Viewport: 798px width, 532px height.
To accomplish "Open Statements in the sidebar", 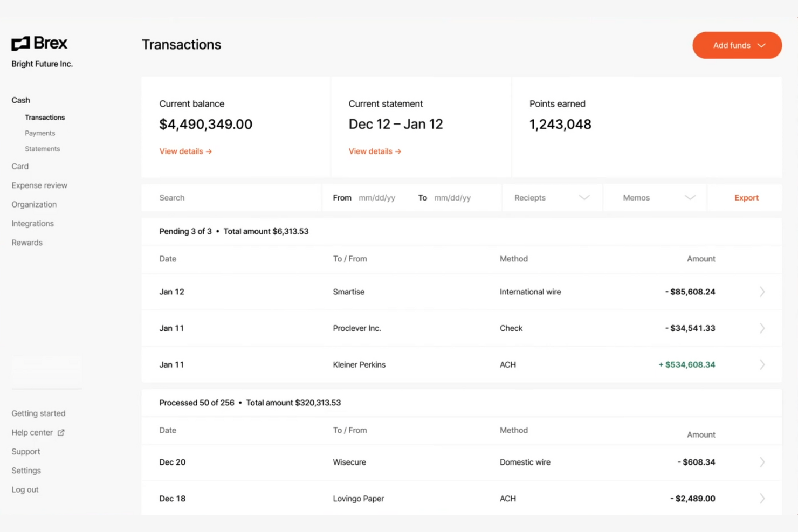I will pyautogui.click(x=42, y=148).
